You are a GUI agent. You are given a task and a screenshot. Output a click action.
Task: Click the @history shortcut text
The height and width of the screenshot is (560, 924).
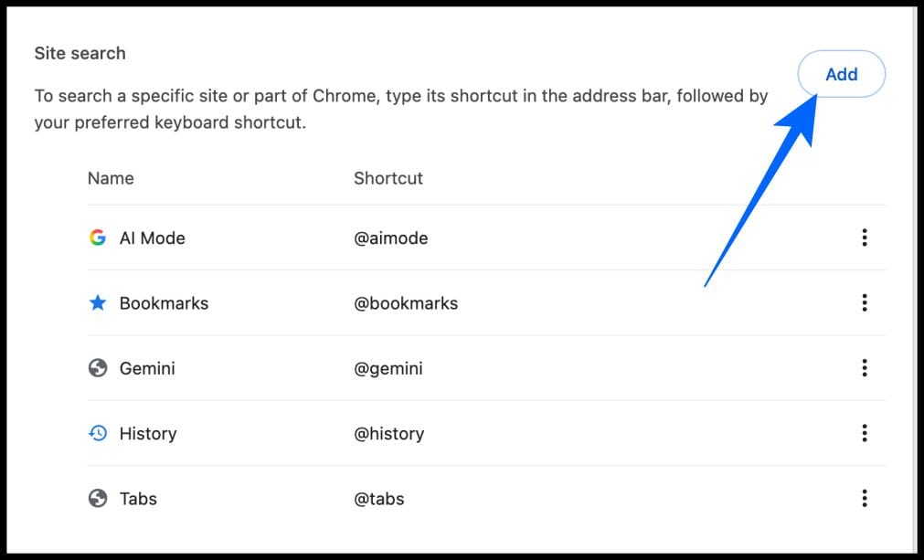click(388, 433)
